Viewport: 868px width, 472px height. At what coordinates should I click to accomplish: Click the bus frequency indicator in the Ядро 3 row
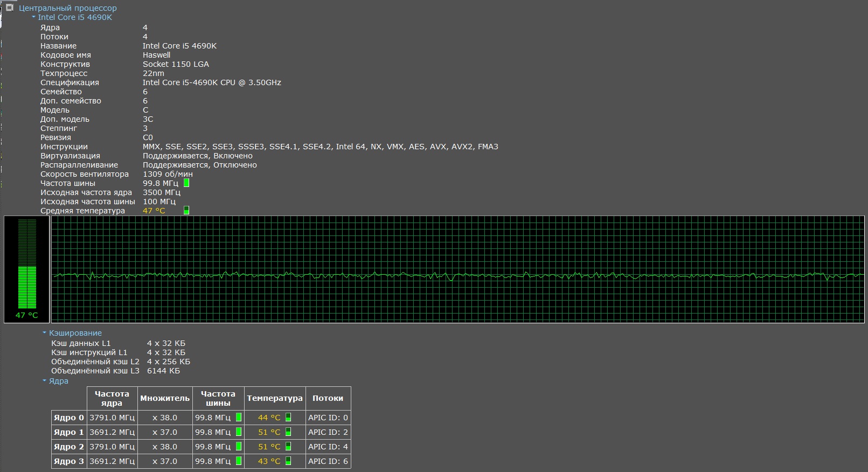pyautogui.click(x=239, y=461)
